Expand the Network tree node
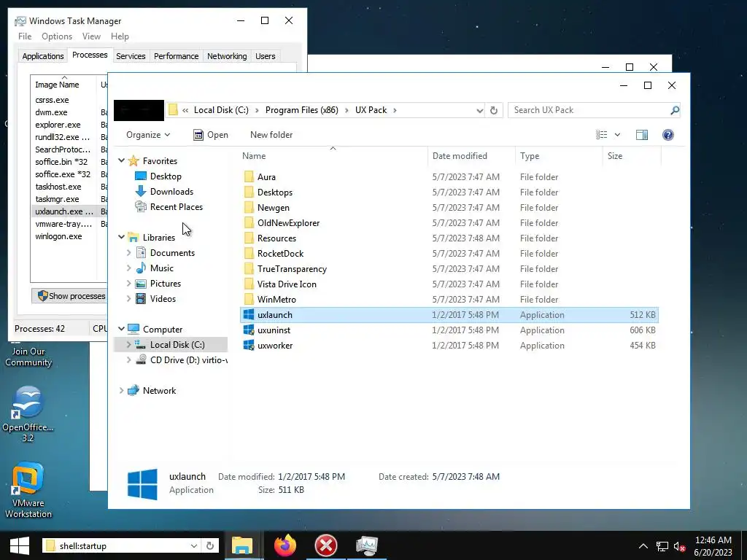The image size is (747, 560). tap(122, 391)
